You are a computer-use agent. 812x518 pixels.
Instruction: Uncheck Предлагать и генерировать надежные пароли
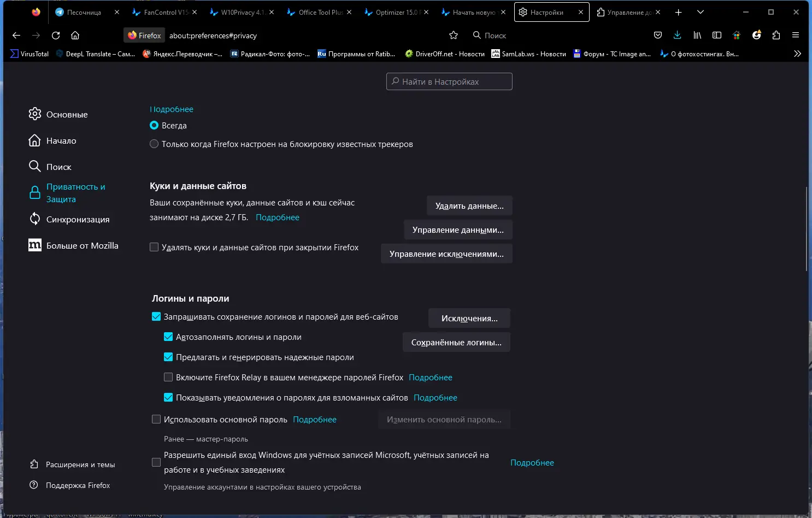tap(168, 357)
